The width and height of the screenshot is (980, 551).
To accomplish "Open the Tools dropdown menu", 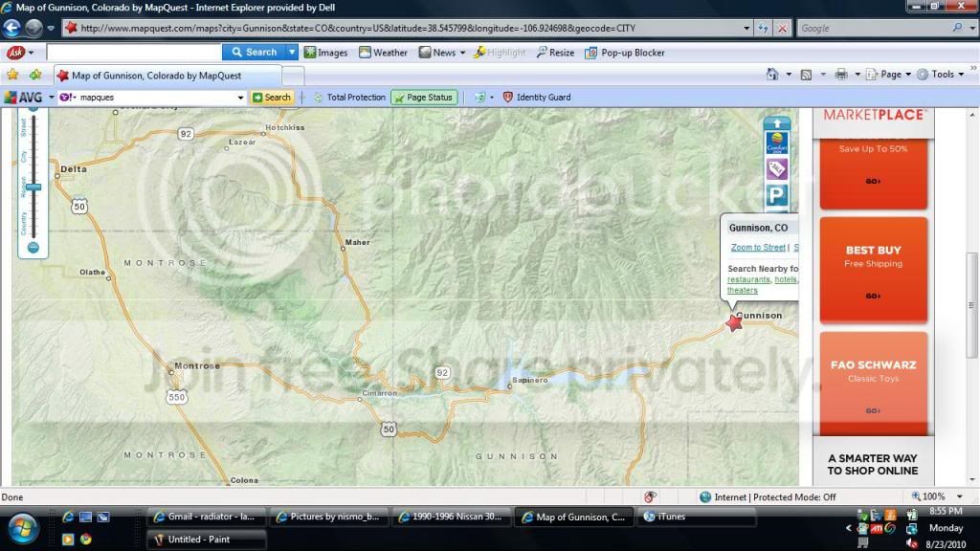I will (x=942, y=75).
